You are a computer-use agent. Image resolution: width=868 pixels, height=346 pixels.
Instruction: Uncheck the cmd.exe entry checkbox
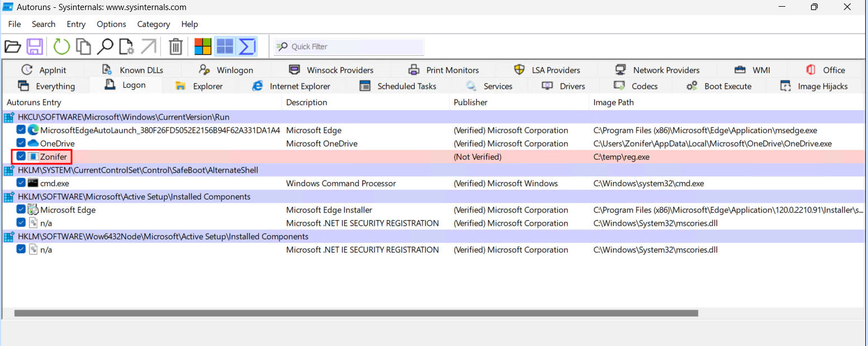tap(21, 183)
